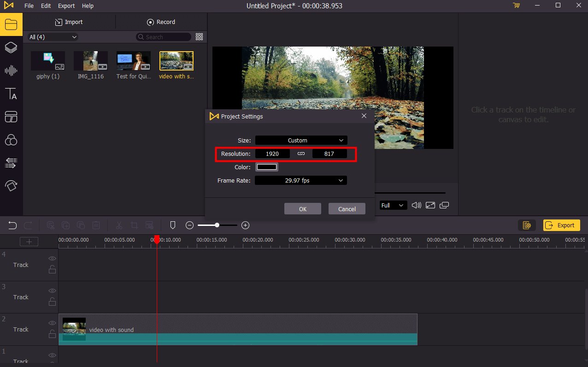Click the add track plus button

coord(29,242)
